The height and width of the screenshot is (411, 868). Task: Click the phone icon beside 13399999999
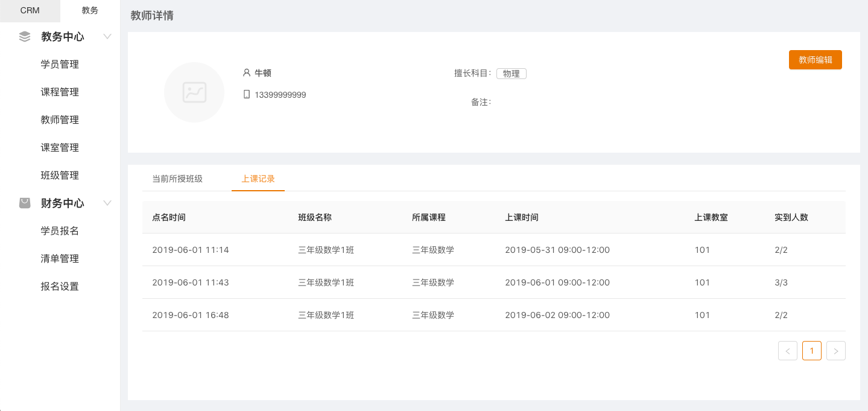point(247,95)
